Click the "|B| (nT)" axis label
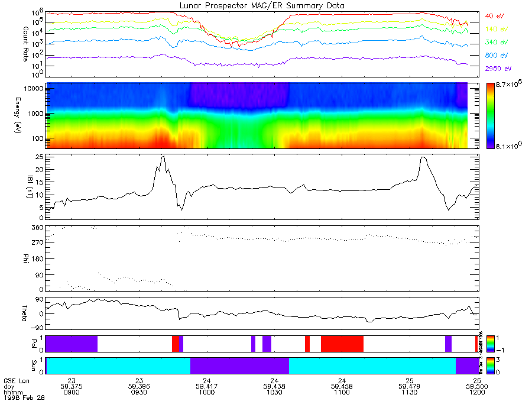This screenshot has height=414, width=532. pyautogui.click(x=30, y=187)
